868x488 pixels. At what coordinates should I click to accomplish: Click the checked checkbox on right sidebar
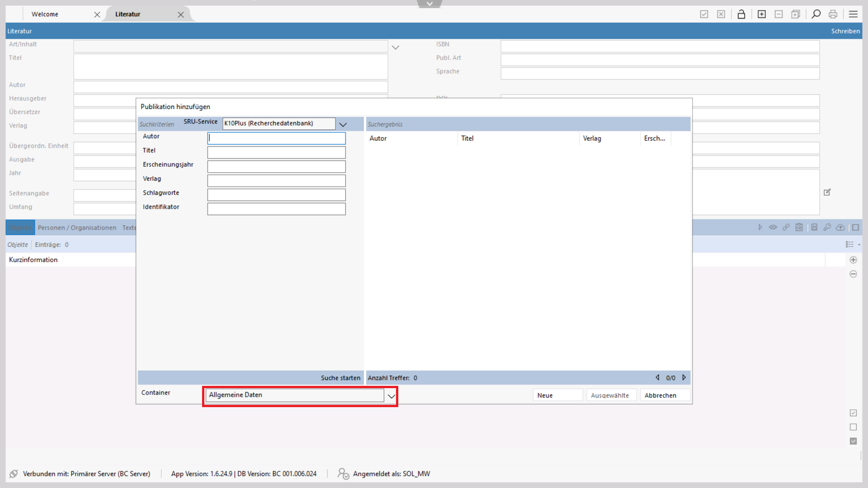coord(853,413)
